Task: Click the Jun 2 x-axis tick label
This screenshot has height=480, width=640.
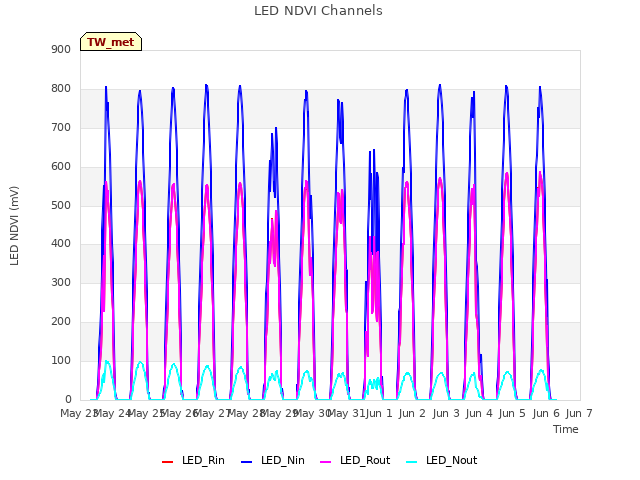Action: [x=412, y=413]
